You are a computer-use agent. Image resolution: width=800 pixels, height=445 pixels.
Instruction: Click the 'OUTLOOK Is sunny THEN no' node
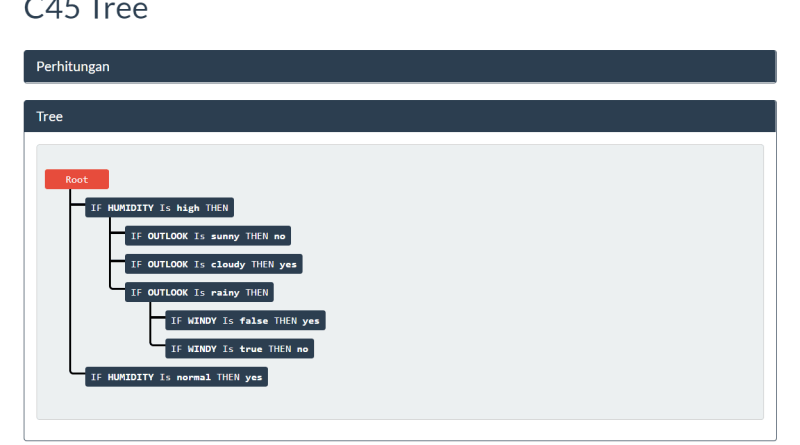pos(208,236)
